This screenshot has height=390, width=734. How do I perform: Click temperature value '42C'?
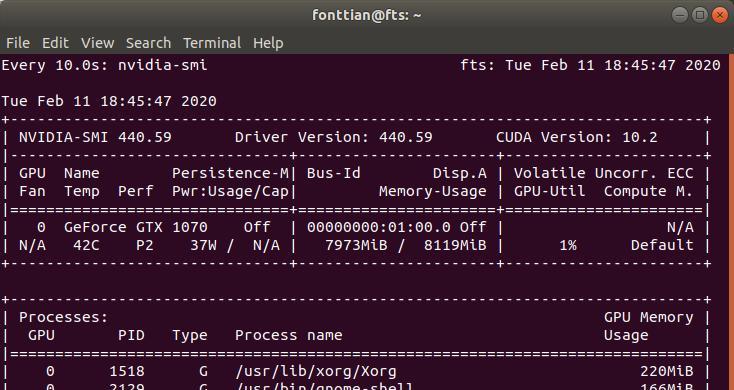pos(86,245)
